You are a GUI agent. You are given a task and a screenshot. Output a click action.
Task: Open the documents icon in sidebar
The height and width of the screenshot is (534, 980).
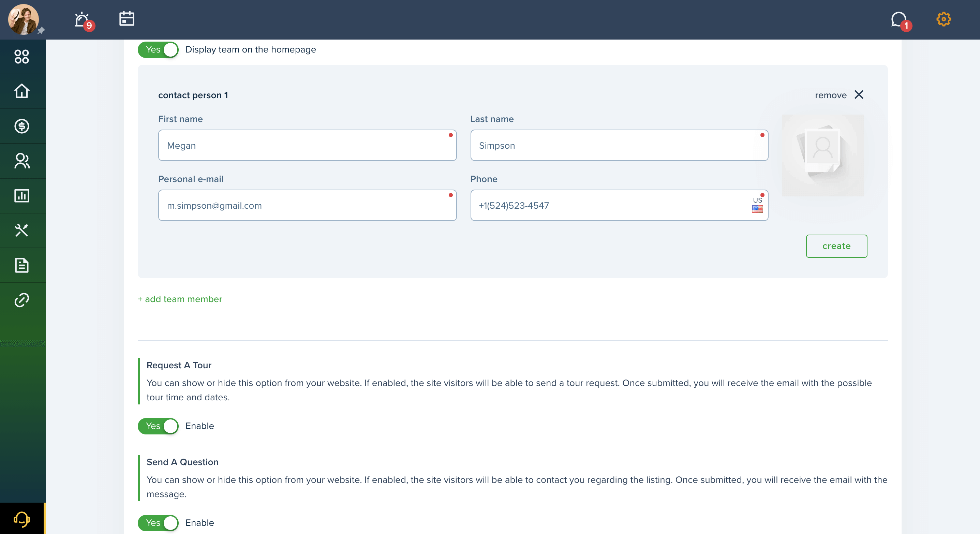point(22,266)
